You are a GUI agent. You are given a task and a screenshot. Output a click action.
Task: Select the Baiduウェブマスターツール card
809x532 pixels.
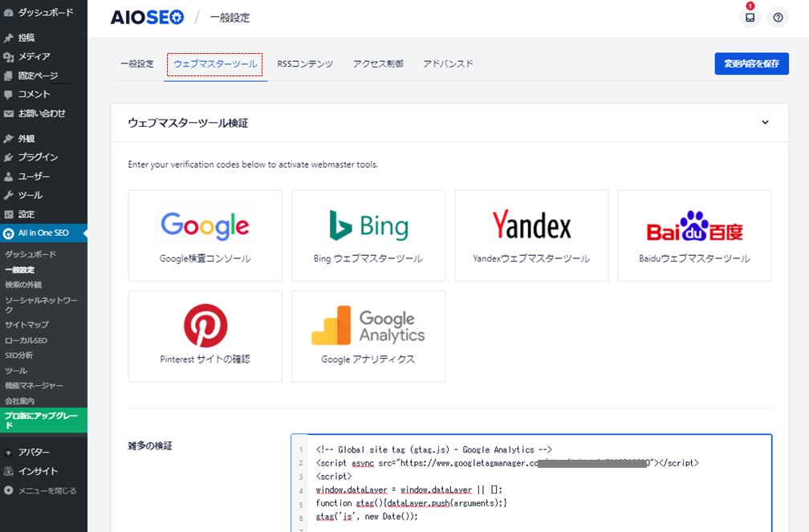(694, 235)
